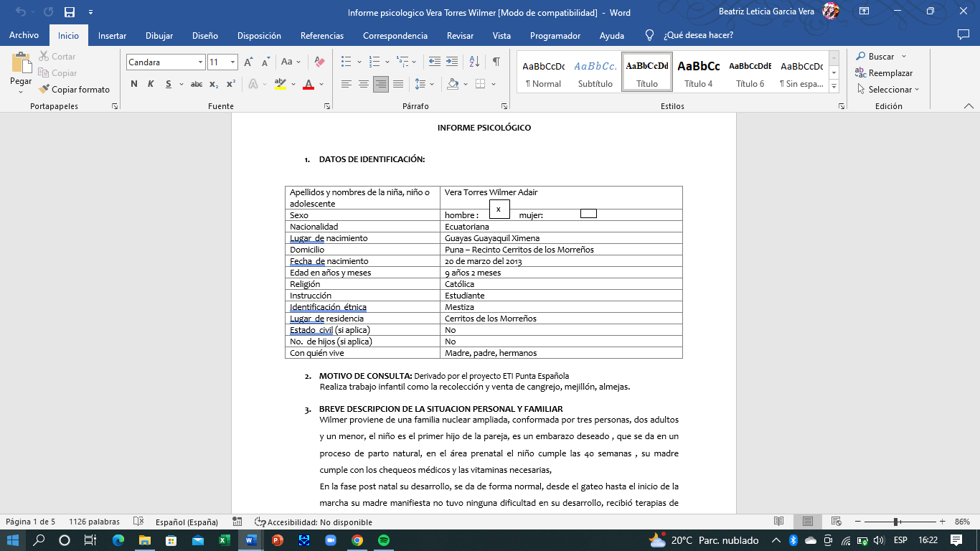
Task: Click the increase font size icon
Action: pos(248,62)
